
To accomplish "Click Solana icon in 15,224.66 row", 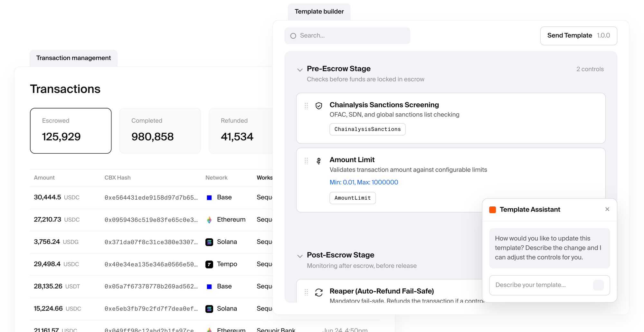I will 209,309.
